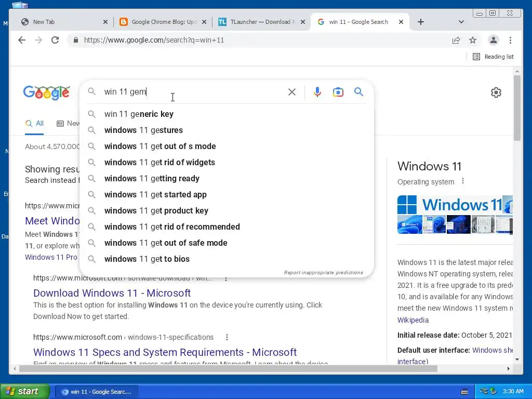Reload the page with the refresh icon
The image size is (532, 399).
coord(55,40)
